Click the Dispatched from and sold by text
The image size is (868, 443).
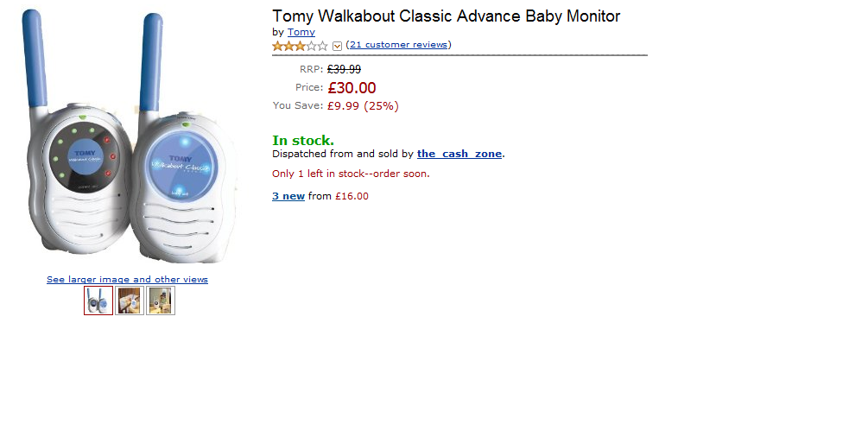pyautogui.click(x=343, y=154)
